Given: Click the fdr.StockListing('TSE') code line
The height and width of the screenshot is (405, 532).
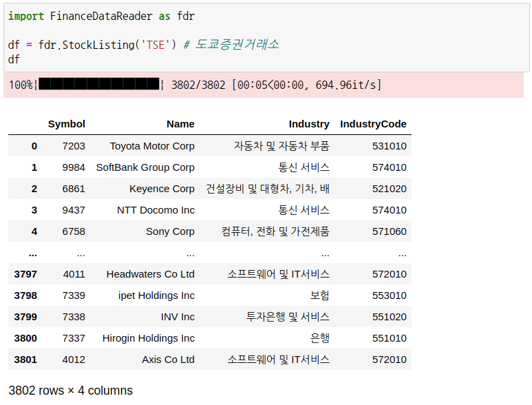Looking at the screenshot, I should coord(92,45).
